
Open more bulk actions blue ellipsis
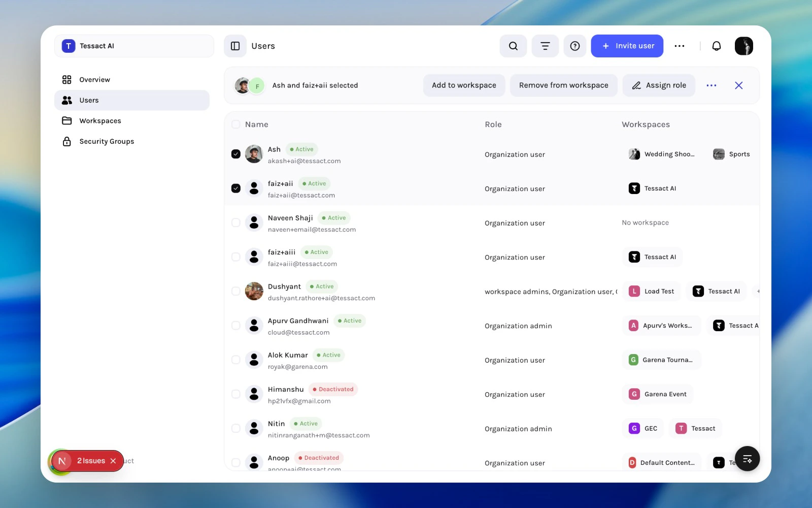point(712,85)
